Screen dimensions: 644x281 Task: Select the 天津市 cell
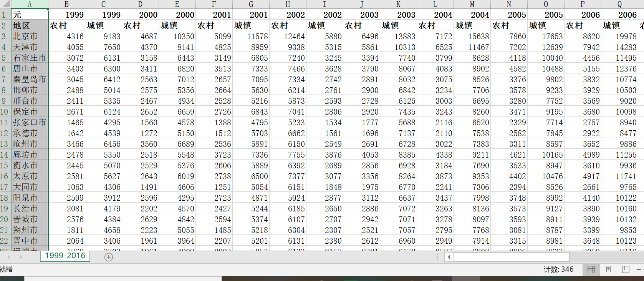[x=30, y=47]
